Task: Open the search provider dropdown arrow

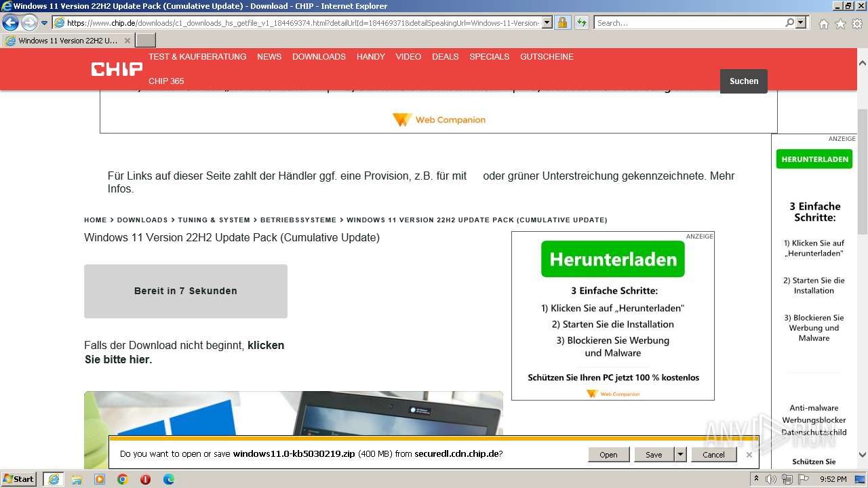Action: (x=802, y=22)
